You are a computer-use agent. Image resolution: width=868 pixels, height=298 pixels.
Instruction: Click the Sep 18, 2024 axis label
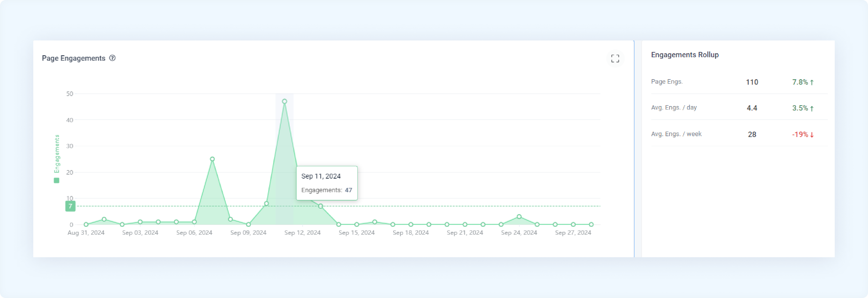click(411, 233)
